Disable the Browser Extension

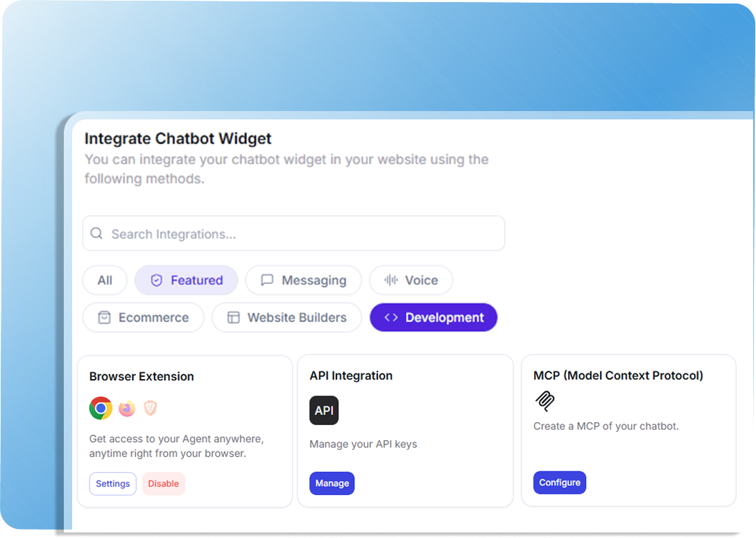click(164, 483)
